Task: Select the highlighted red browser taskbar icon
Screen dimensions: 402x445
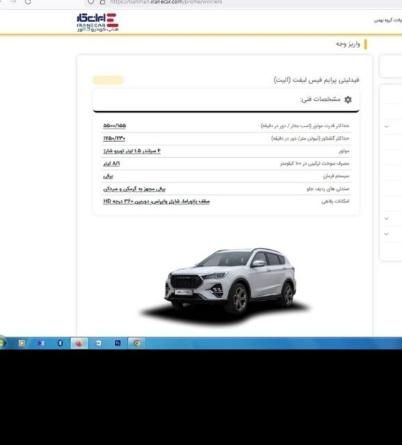Action: (79, 343)
